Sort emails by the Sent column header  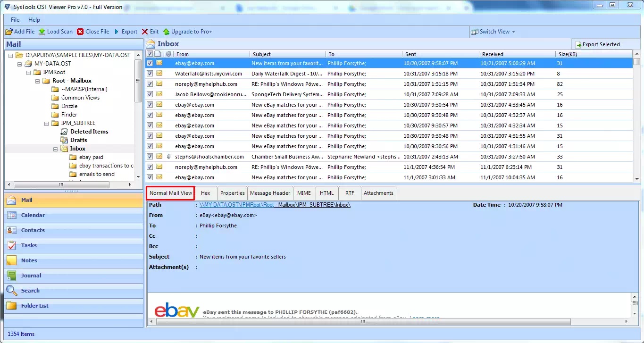tap(441, 54)
